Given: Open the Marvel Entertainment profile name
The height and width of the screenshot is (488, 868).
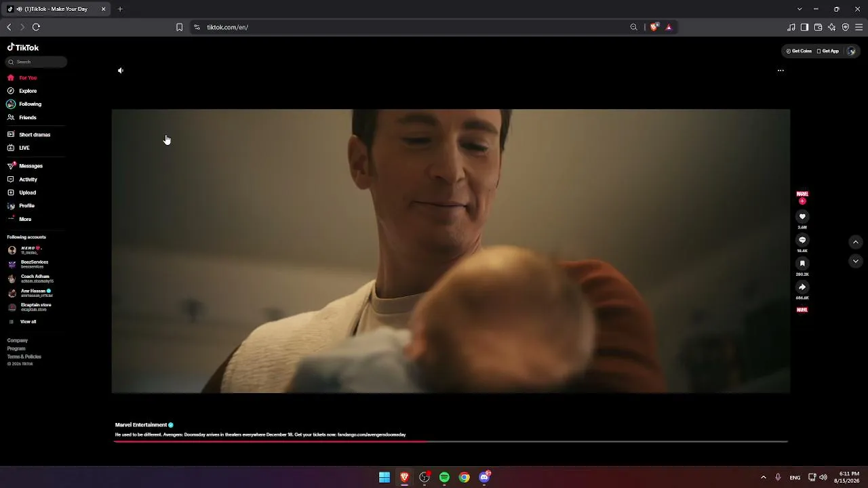Looking at the screenshot, I should tap(141, 425).
